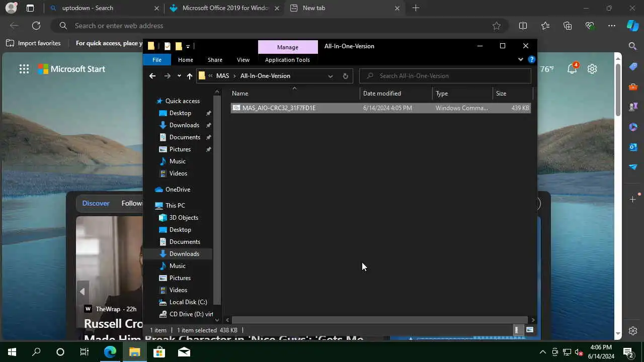Click breadcrumb double-chevron before MAS

210,76
